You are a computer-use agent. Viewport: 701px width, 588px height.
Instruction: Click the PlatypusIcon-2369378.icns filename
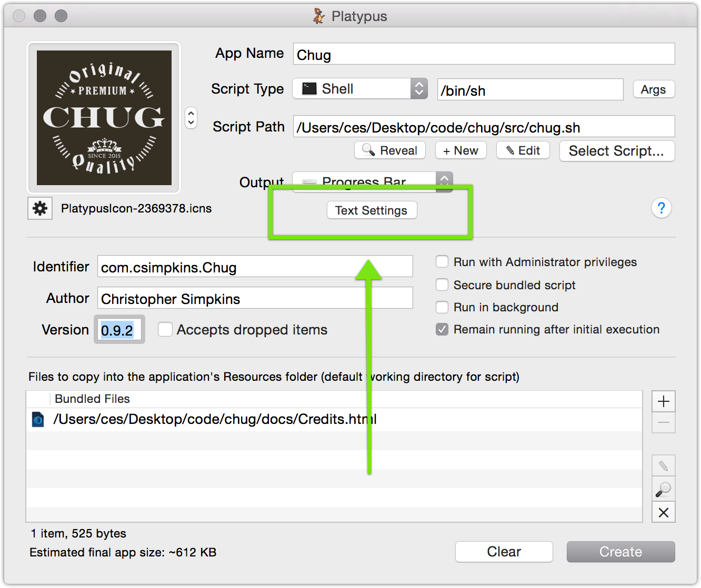pyautogui.click(x=136, y=208)
